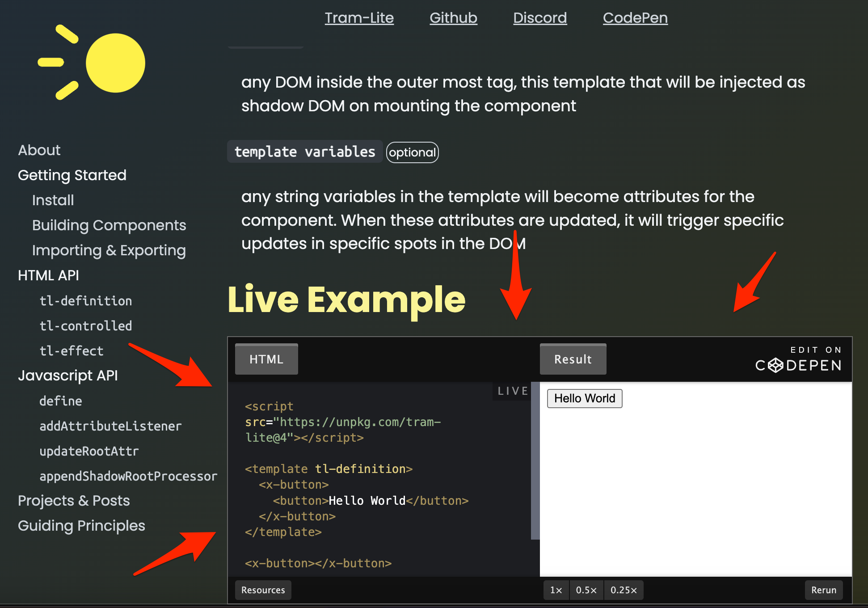Click the yellow sun Tram-Lite logo
Viewport: 868px width, 608px height.
click(x=92, y=63)
